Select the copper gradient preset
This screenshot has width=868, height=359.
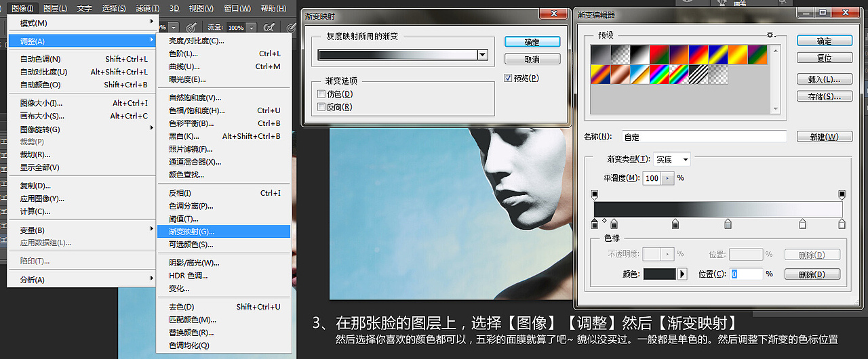click(x=620, y=75)
